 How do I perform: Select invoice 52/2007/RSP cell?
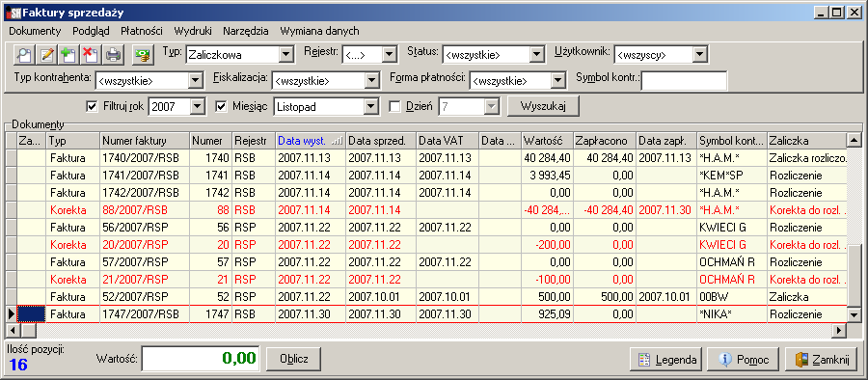[x=145, y=296]
